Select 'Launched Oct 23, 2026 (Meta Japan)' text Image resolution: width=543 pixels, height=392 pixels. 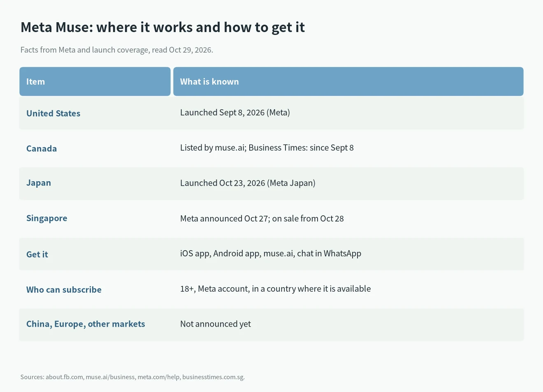248,183
